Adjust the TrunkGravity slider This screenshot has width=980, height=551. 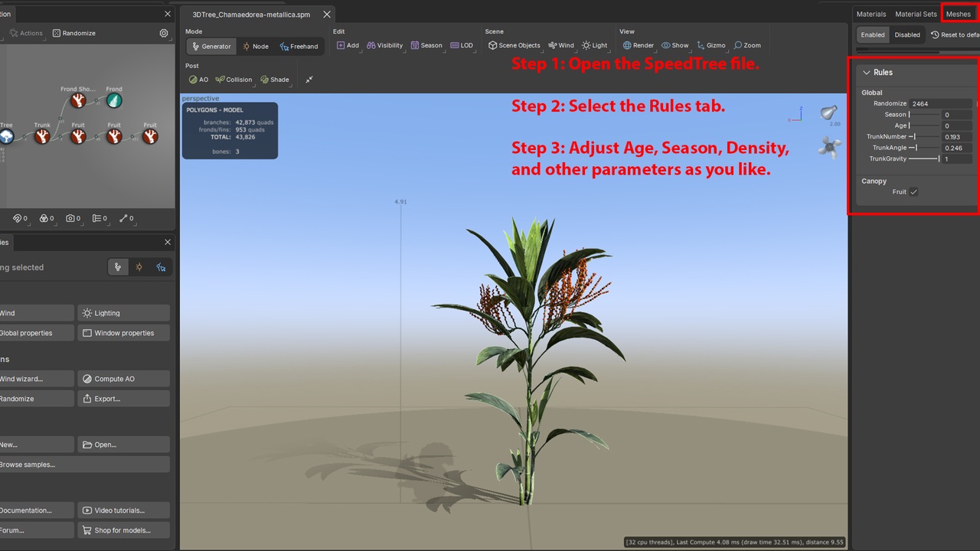(x=924, y=158)
